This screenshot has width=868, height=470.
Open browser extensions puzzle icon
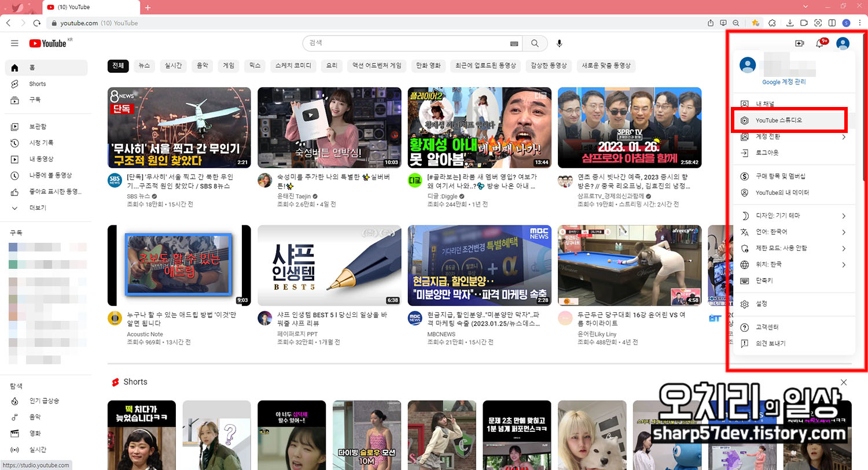click(772, 23)
